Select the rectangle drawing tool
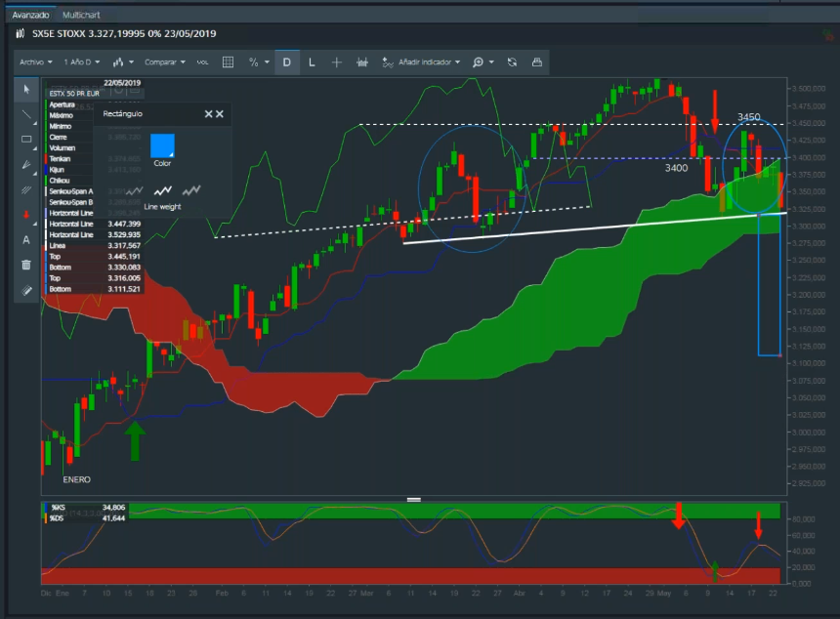Viewport: 840px width, 619px height. 26,140
